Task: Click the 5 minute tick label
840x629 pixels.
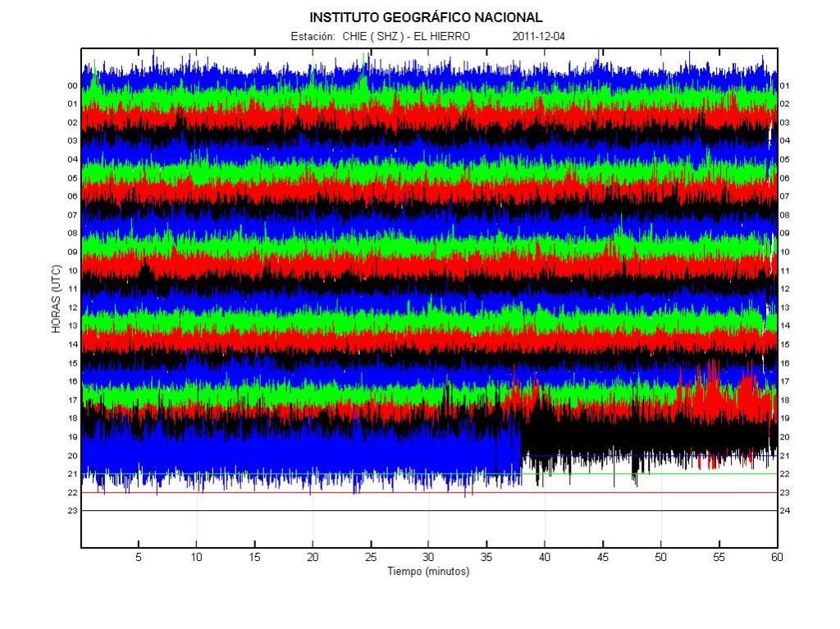Action: click(x=139, y=558)
